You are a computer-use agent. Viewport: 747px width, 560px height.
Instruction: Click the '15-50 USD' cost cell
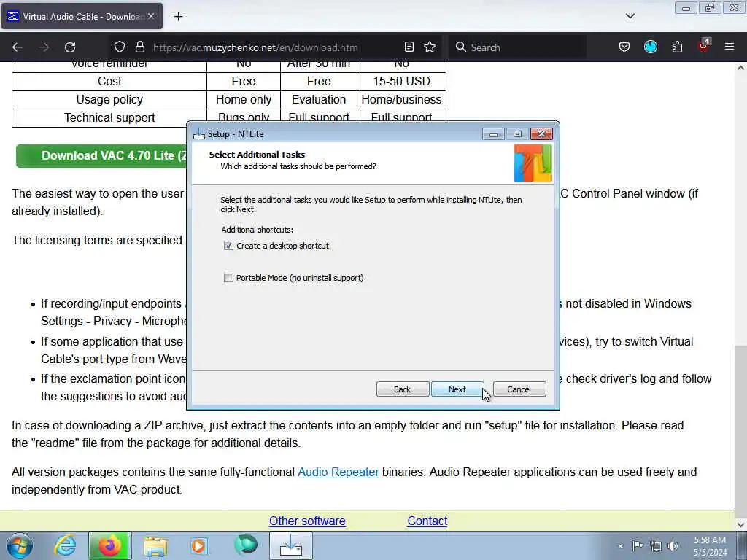(x=402, y=82)
